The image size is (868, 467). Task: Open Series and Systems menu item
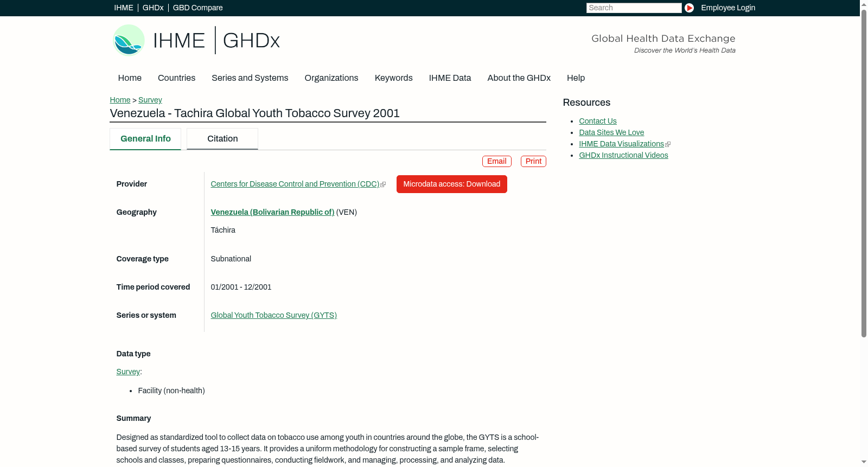point(250,78)
